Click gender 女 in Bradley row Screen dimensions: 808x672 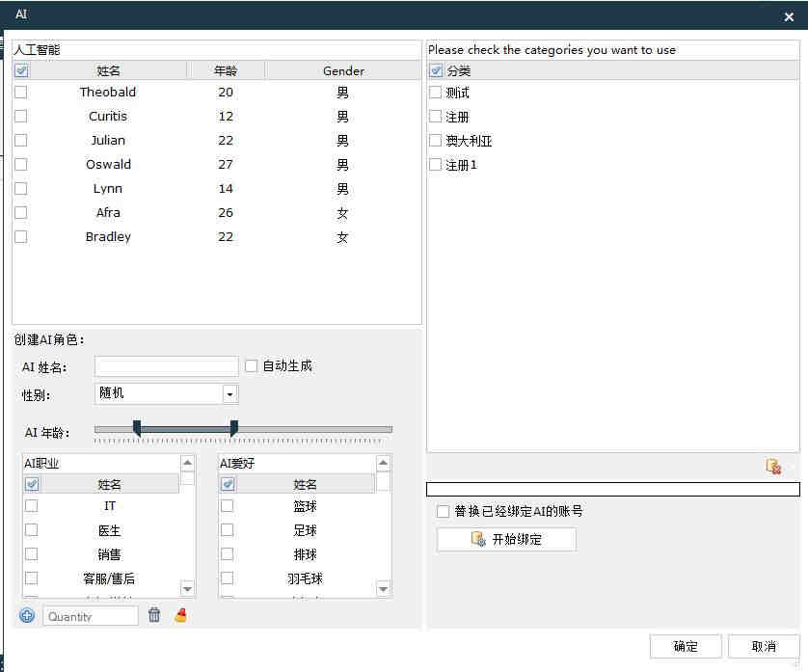tap(342, 237)
